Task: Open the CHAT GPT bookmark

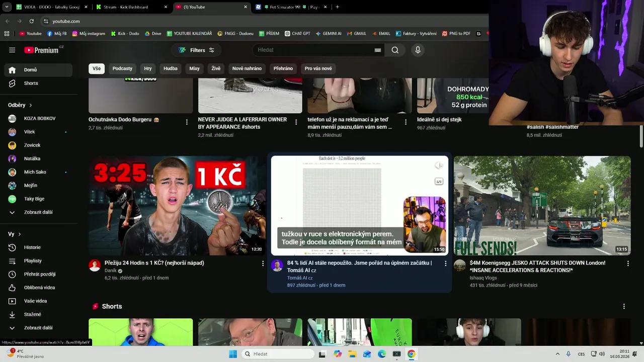Action: (297, 34)
